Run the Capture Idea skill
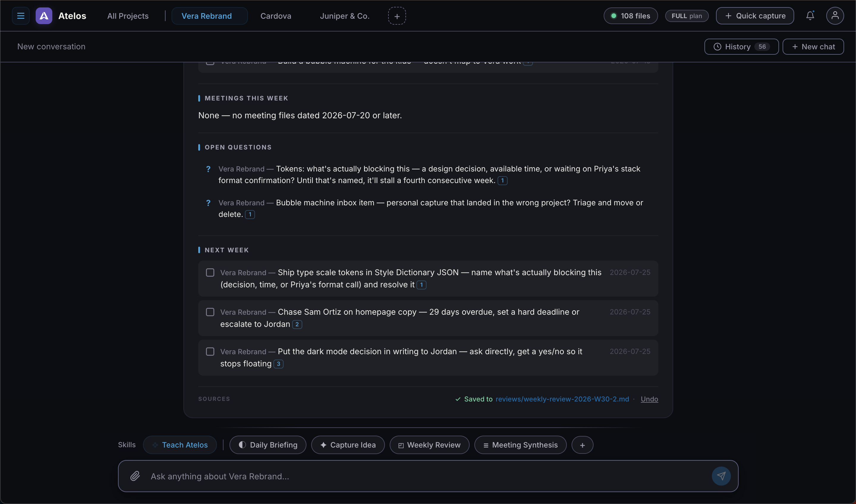This screenshot has height=504, width=856. (348, 445)
